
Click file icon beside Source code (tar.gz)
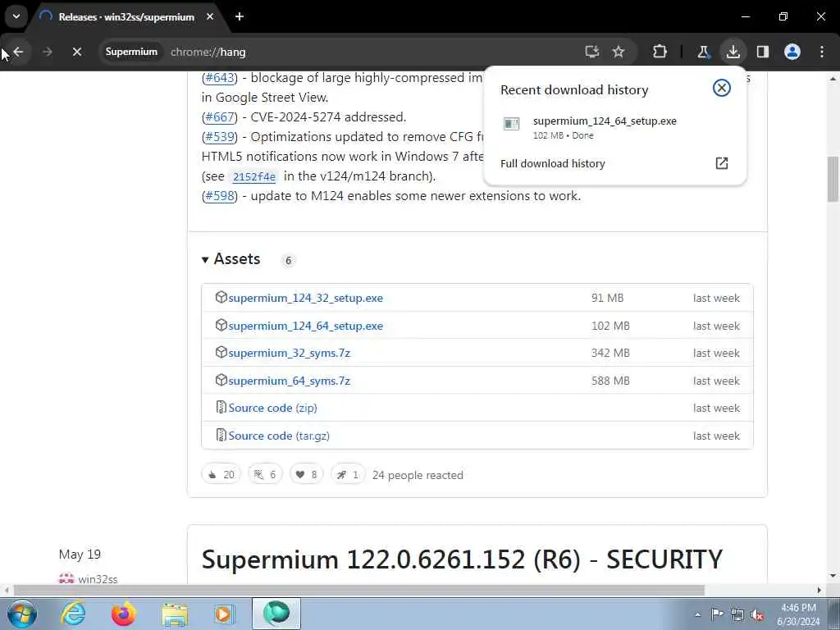(221, 435)
